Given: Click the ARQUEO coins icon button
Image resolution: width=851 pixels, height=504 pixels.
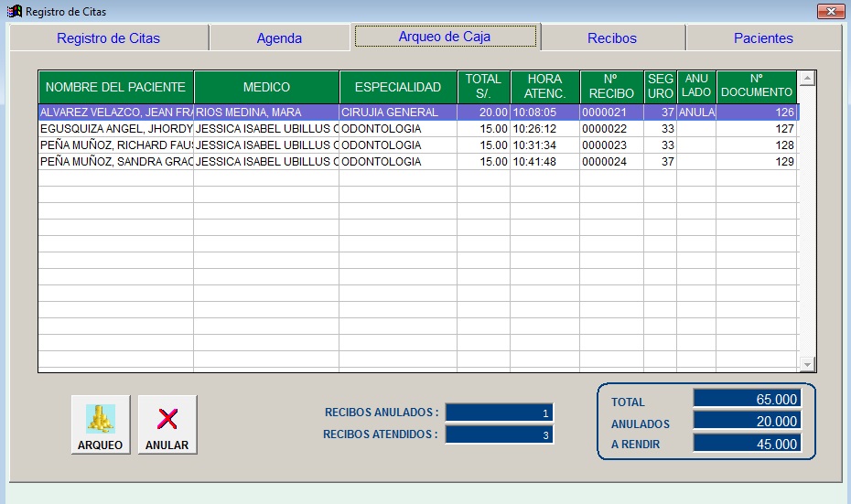Looking at the screenshot, I should click(101, 424).
